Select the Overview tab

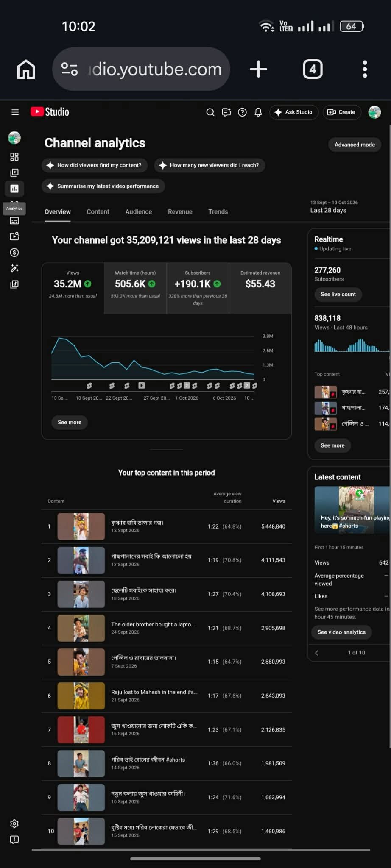pyautogui.click(x=58, y=212)
